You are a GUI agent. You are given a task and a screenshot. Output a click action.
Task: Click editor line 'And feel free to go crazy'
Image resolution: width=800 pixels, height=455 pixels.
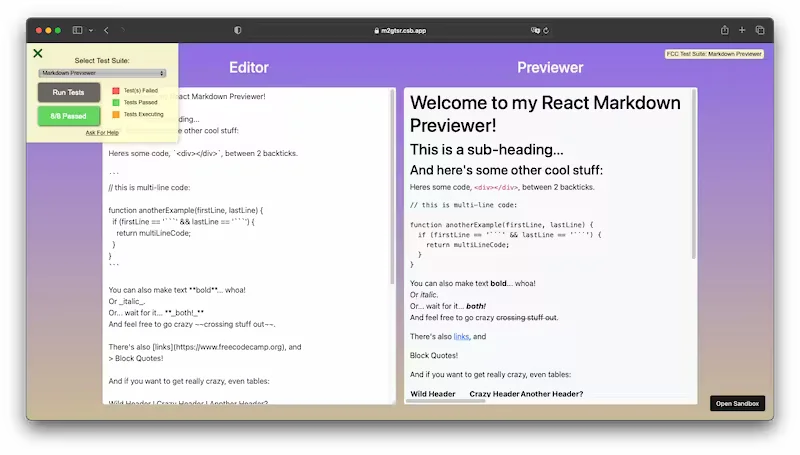coord(192,324)
